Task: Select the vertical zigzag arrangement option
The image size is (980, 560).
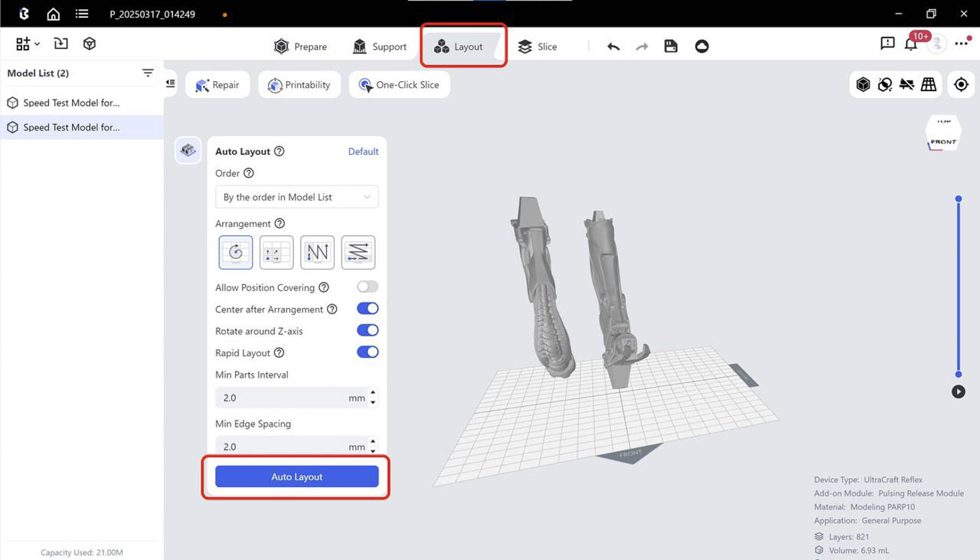Action: pyautogui.click(x=317, y=252)
